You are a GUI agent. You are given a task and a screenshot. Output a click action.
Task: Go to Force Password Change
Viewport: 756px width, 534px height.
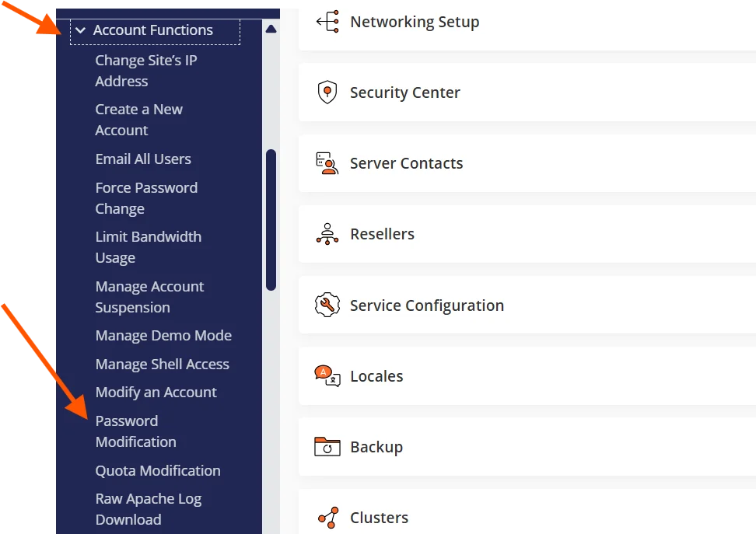pos(146,198)
